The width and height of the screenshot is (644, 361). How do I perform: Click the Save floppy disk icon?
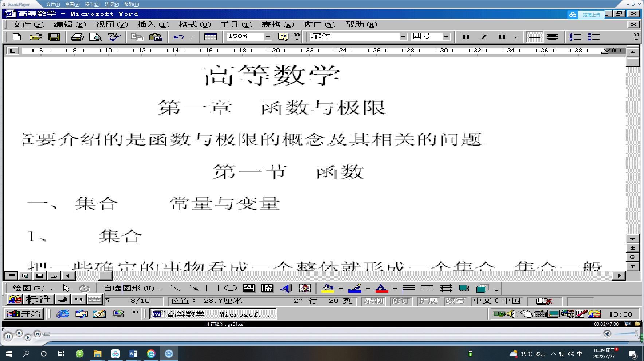point(54,37)
